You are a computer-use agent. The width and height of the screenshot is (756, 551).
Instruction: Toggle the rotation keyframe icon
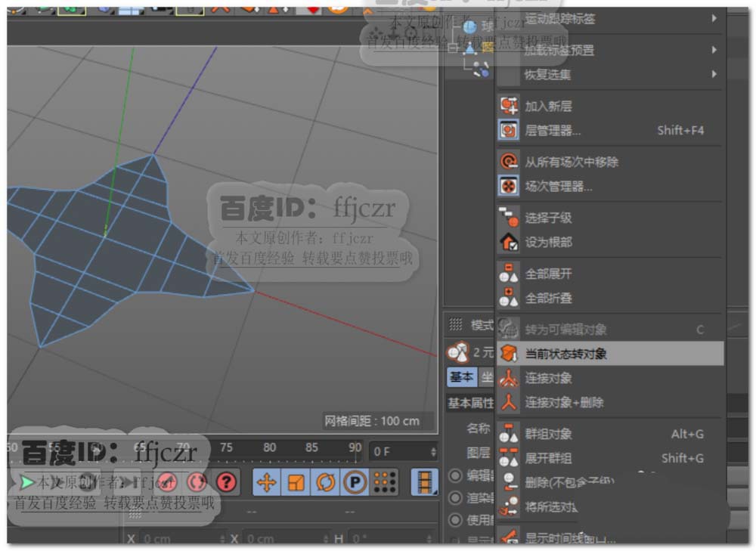(x=325, y=482)
